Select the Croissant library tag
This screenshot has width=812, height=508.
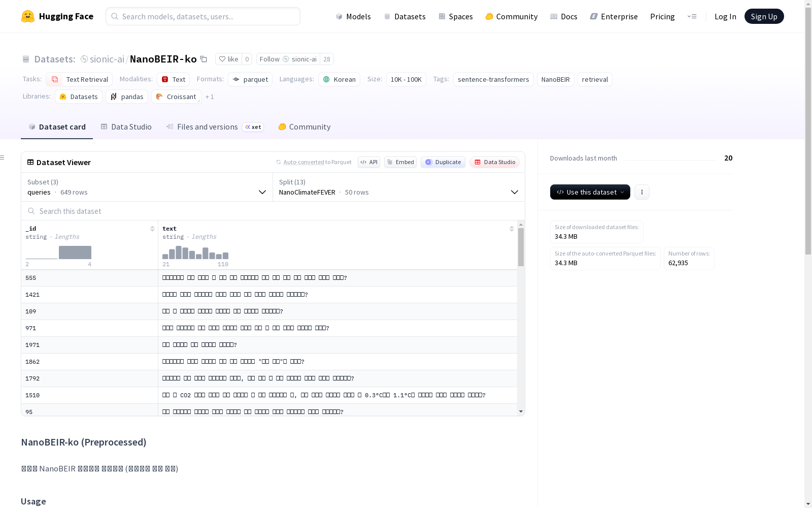(176, 97)
